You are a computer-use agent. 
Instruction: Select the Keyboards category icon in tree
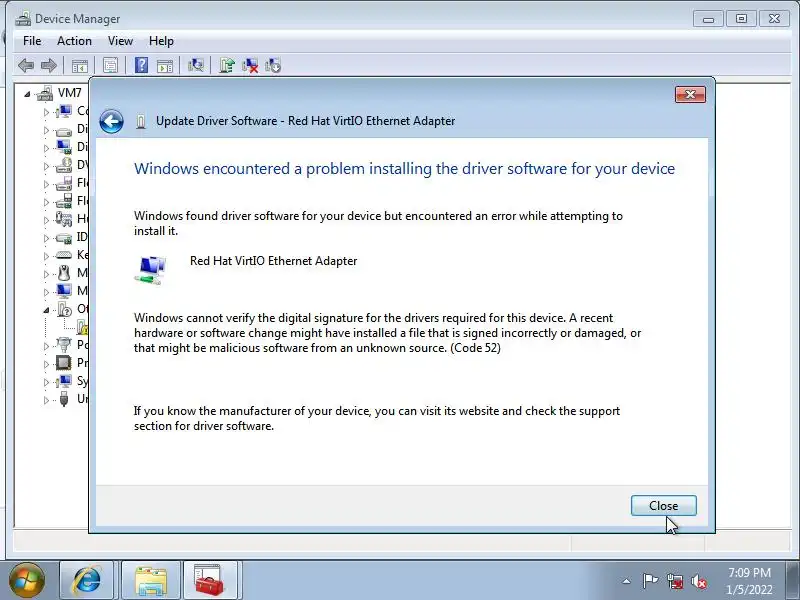(x=64, y=255)
